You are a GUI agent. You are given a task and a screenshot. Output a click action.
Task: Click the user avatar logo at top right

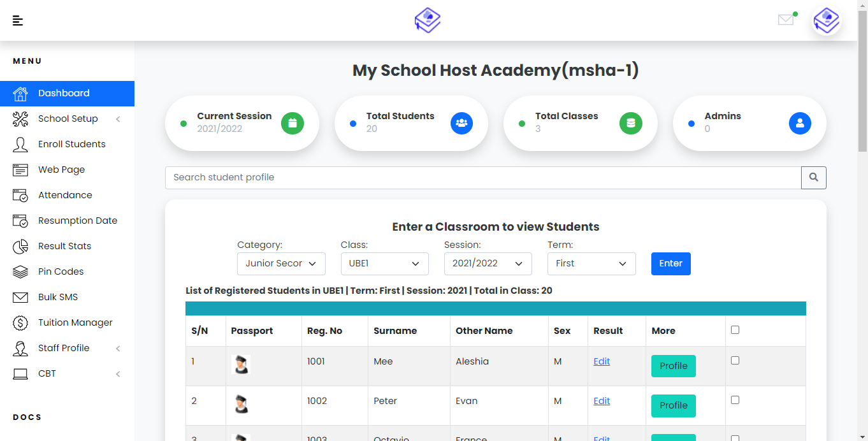827,21
